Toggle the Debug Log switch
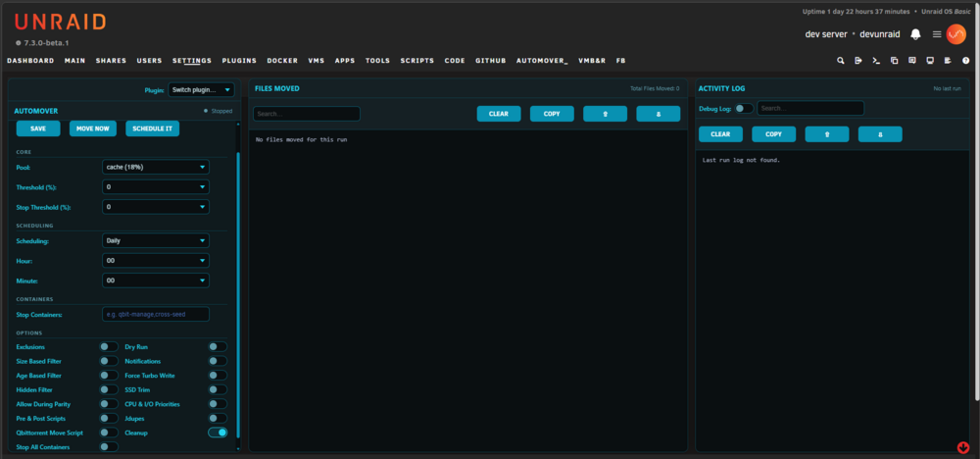Image resolution: width=980 pixels, height=459 pixels. [x=744, y=108]
